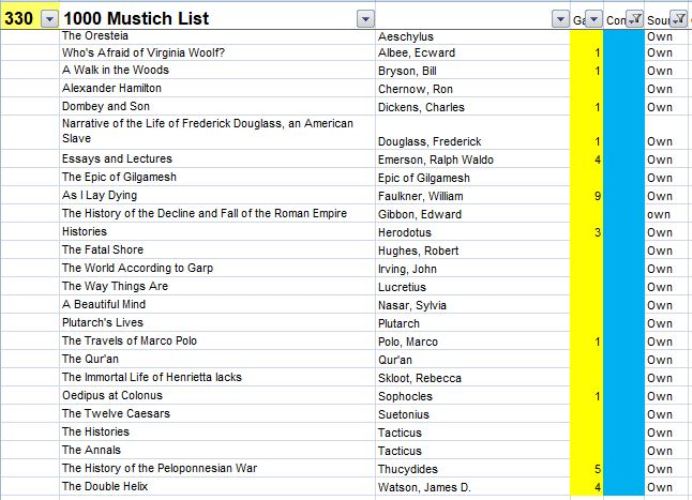
Task: Select cell The Travels of Marco Polo
Action: (217, 340)
